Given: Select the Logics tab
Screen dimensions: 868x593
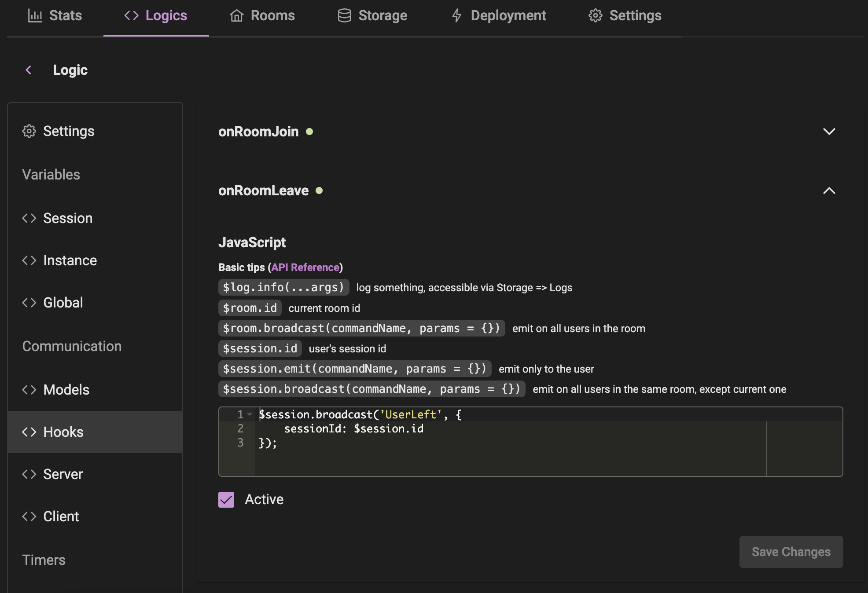Looking at the screenshot, I should tap(156, 16).
